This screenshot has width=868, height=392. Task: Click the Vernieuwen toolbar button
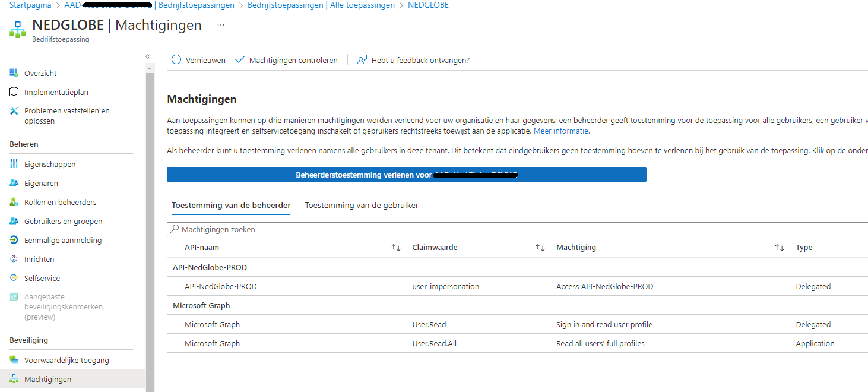198,60
